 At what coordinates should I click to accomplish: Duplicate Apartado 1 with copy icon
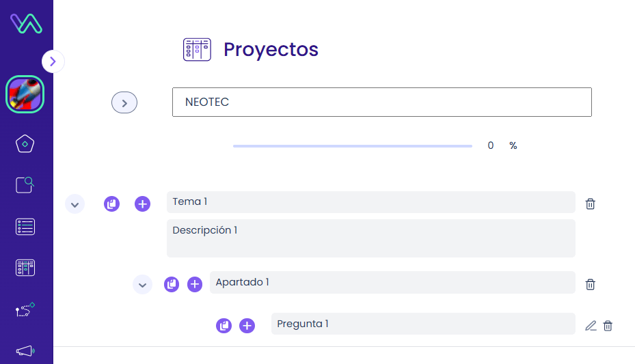tap(172, 284)
